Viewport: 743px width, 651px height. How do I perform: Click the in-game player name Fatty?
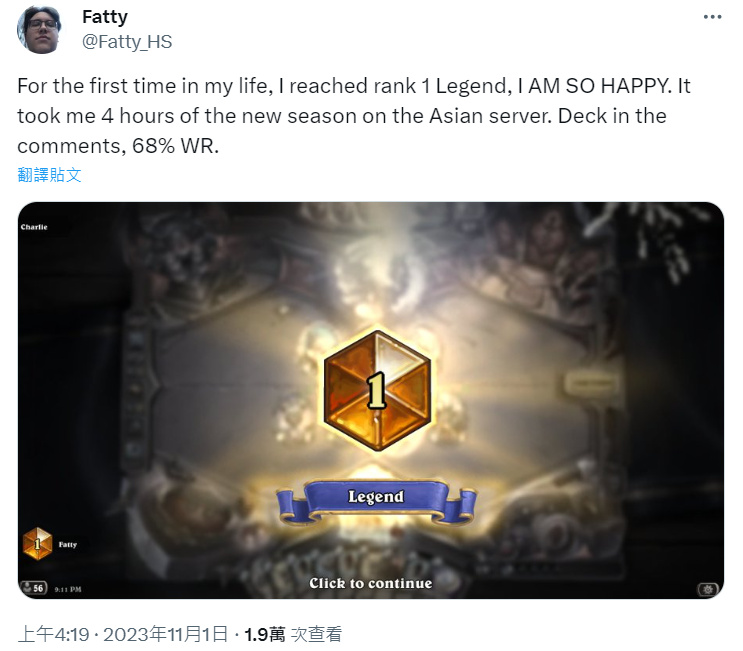click(68, 544)
